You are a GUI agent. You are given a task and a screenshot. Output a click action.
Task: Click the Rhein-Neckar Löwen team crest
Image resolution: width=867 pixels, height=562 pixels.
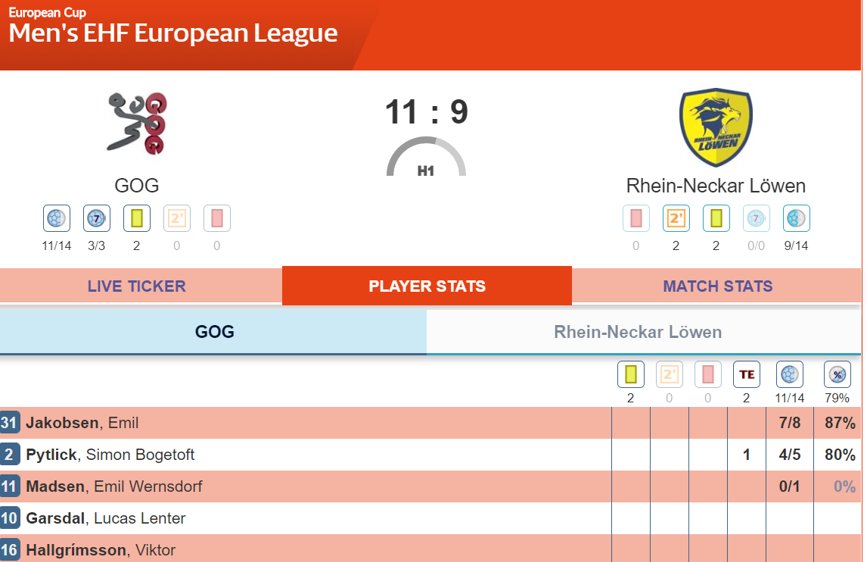point(715,127)
